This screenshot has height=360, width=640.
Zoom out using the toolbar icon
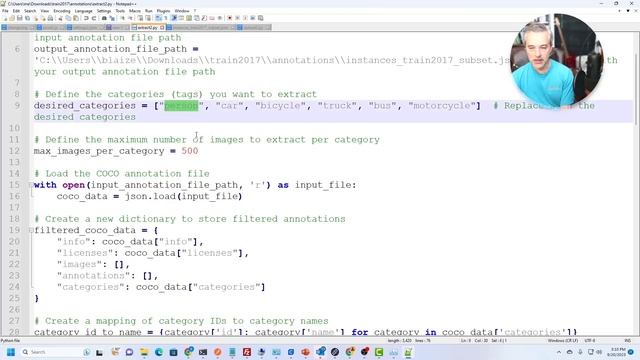pos(131,18)
